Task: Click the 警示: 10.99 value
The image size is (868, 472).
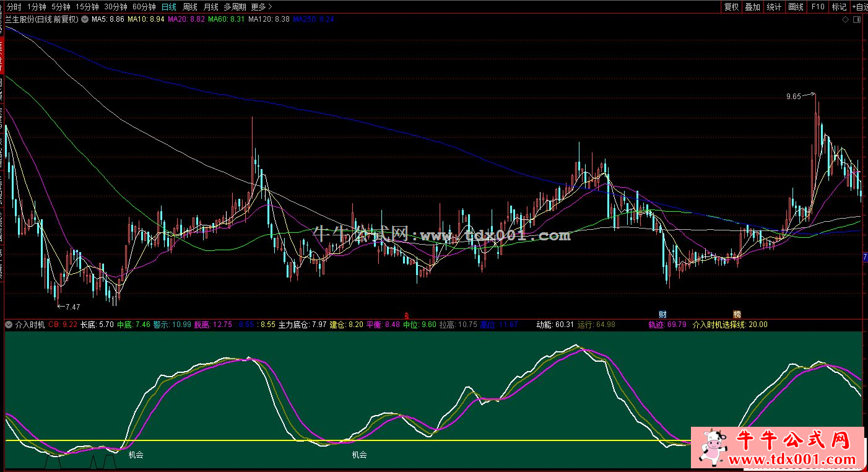Action: pos(172,325)
